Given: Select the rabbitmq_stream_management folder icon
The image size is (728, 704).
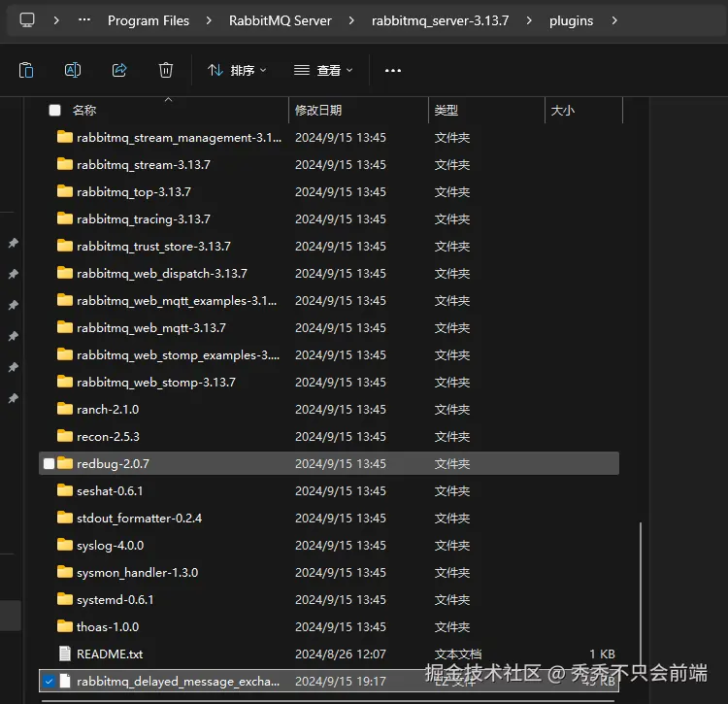Looking at the screenshot, I should pyautogui.click(x=64, y=137).
